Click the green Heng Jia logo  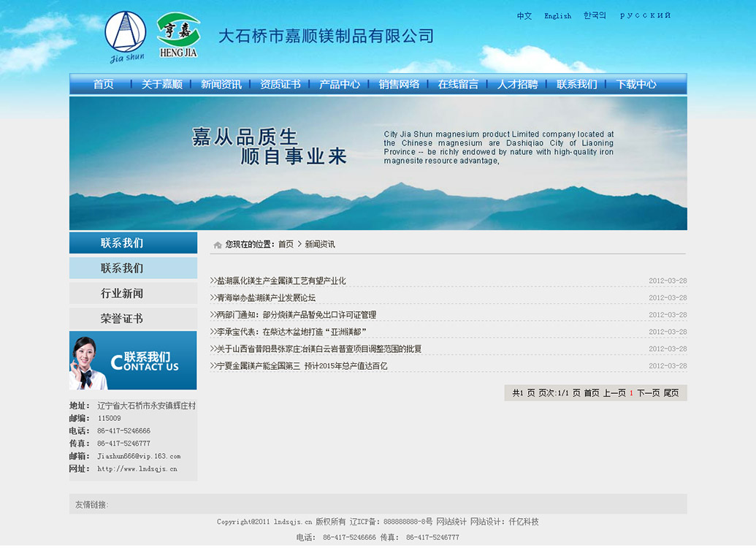coord(177,34)
